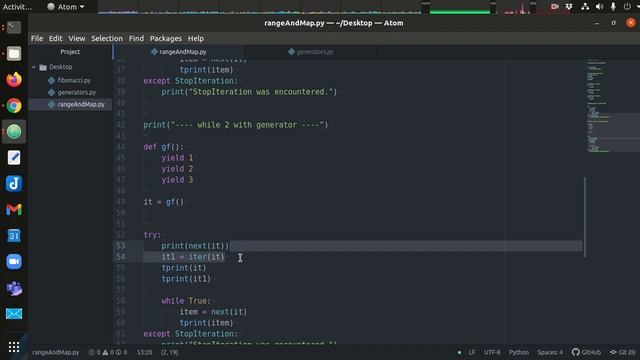Open the Edit menu
Viewport: 640px width, 360px height.
55,38
